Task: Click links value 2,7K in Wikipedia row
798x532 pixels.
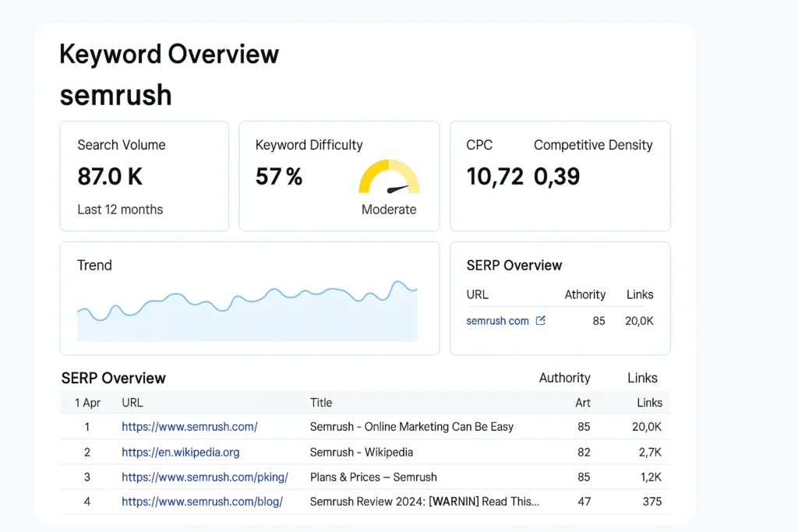Action: coord(650,452)
